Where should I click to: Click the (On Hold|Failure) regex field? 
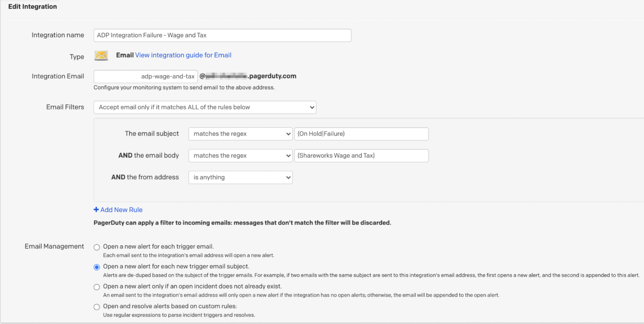[x=361, y=134]
